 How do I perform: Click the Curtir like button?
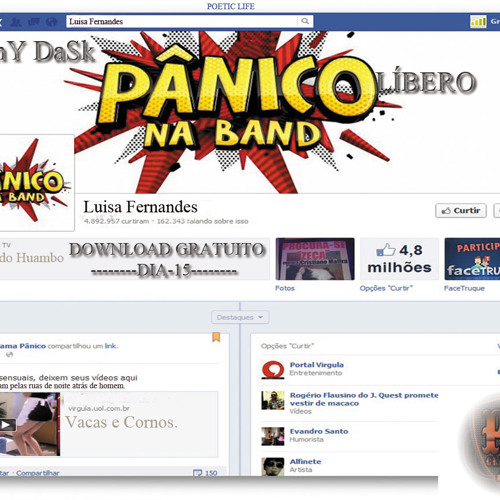pyautogui.click(x=461, y=211)
